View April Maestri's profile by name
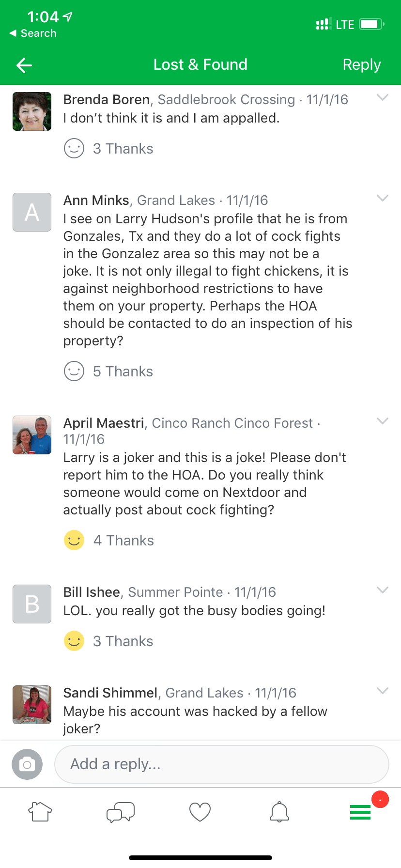 [x=104, y=423]
